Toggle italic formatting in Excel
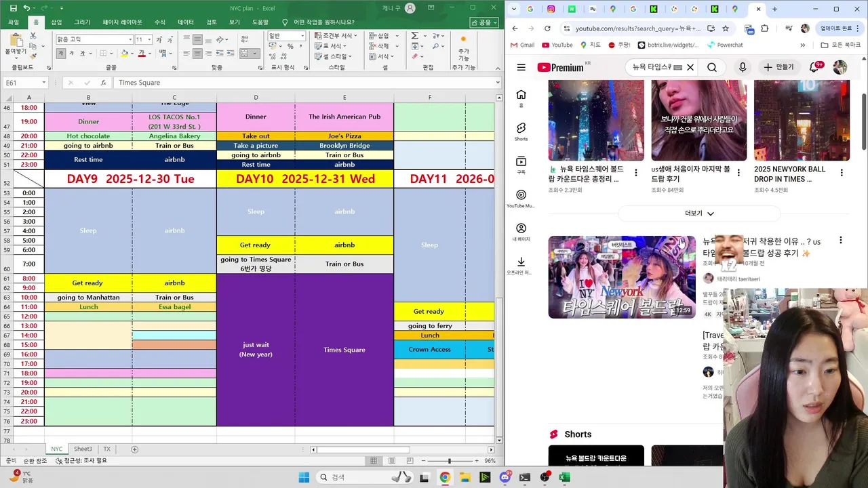 click(x=71, y=54)
